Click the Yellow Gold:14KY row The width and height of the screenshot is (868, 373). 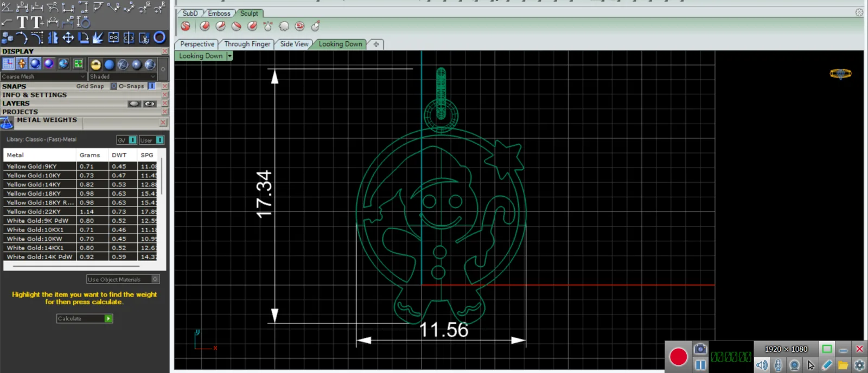[x=80, y=184]
